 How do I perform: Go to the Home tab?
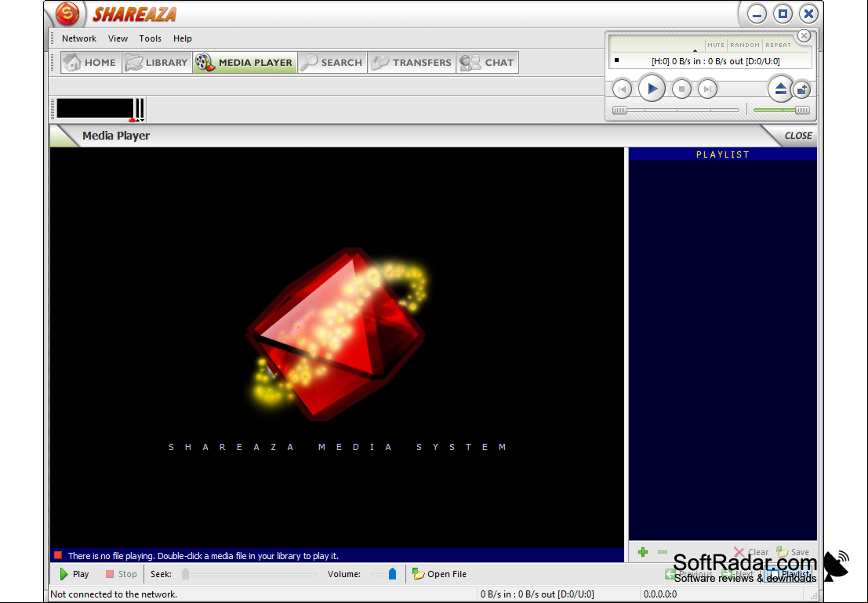coord(91,63)
